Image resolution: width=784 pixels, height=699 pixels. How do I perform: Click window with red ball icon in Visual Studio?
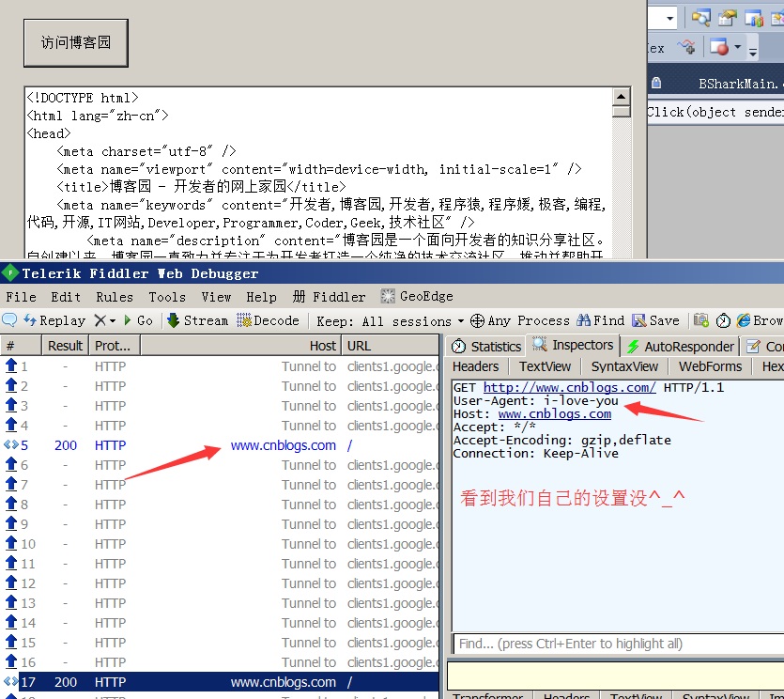[719, 47]
